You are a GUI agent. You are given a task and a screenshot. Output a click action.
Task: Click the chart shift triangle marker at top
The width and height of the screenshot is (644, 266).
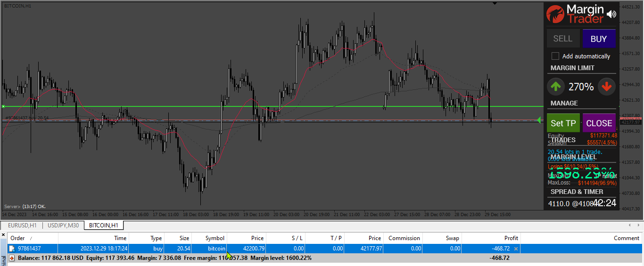495,3
